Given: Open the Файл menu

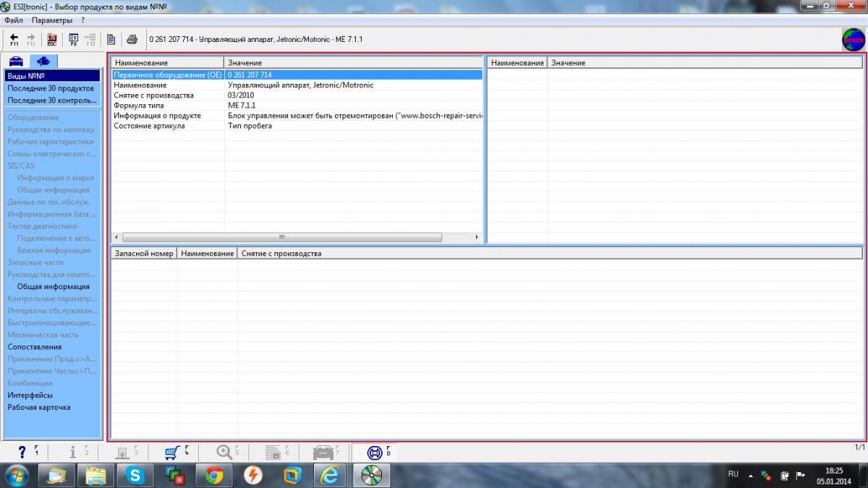Looking at the screenshot, I should [14, 20].
